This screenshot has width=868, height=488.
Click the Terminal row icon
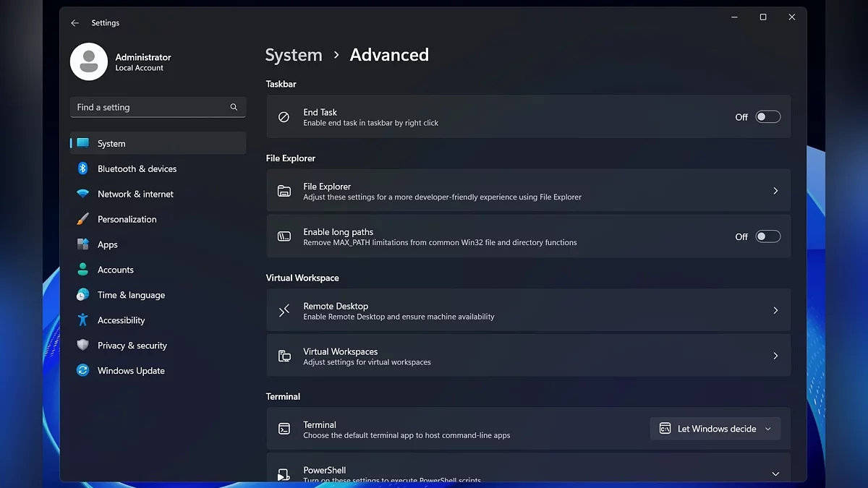[x=284, y=429]
